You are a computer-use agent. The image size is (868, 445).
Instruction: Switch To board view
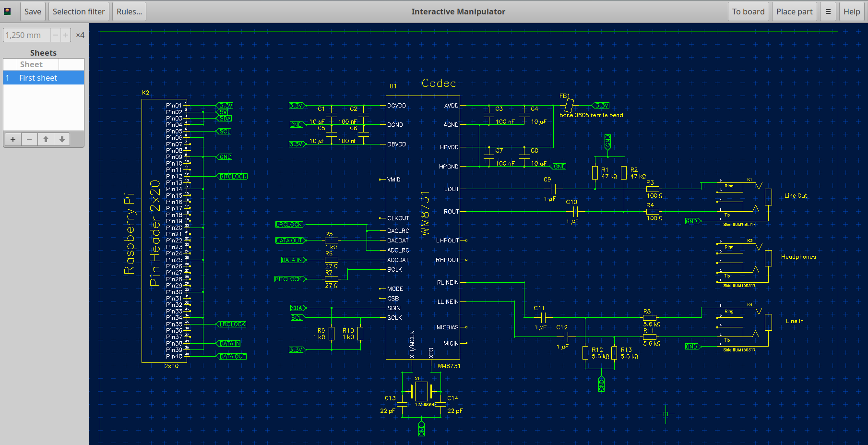click(748, 12)
